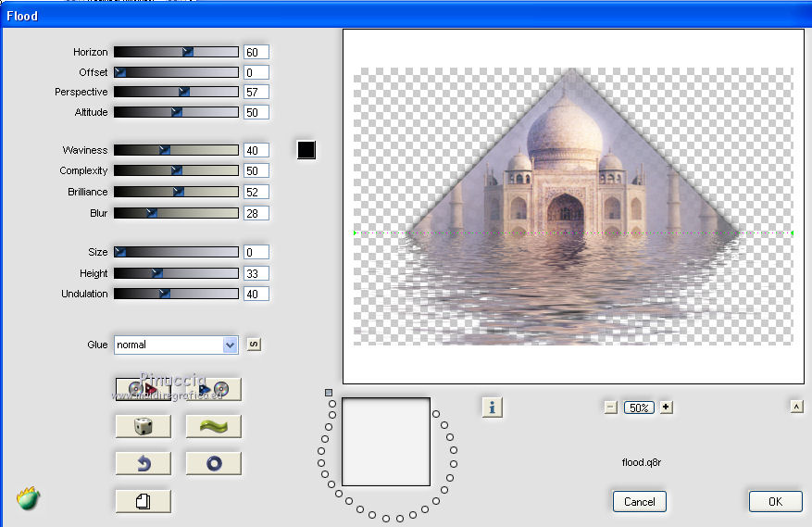
Task: Click the copy pages button
Action: 143,501
